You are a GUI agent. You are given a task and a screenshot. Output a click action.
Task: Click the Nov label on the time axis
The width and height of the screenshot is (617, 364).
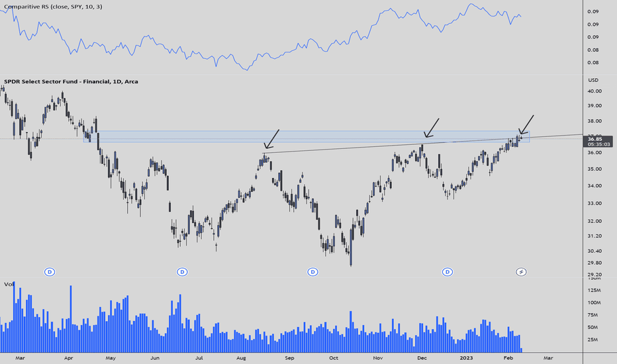pos(378,357)
